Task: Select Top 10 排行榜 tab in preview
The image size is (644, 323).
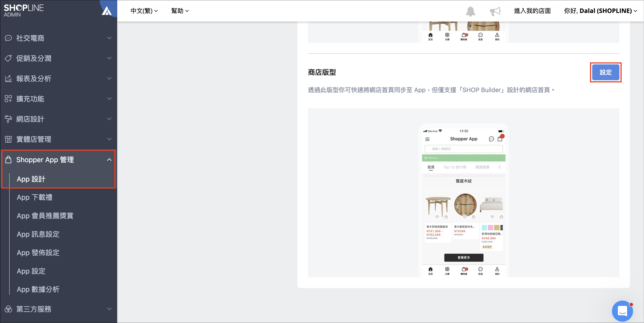Action: point(455,167)
